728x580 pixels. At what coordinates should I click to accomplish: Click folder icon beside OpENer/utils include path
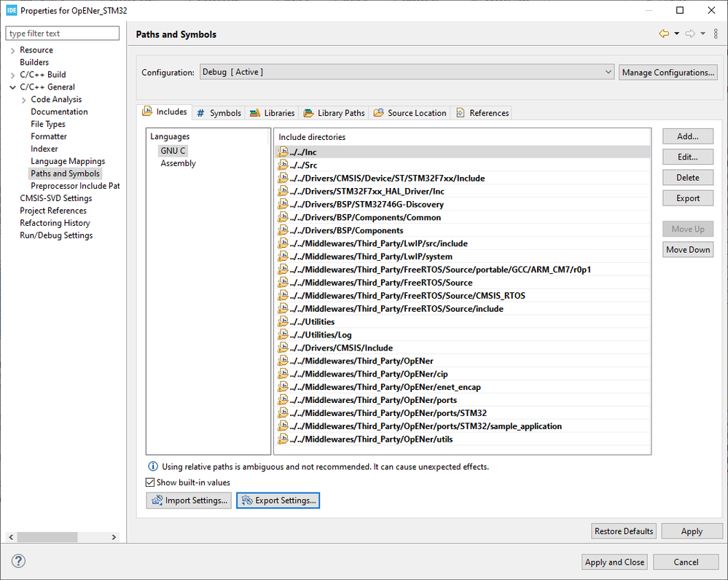(283, 439)
